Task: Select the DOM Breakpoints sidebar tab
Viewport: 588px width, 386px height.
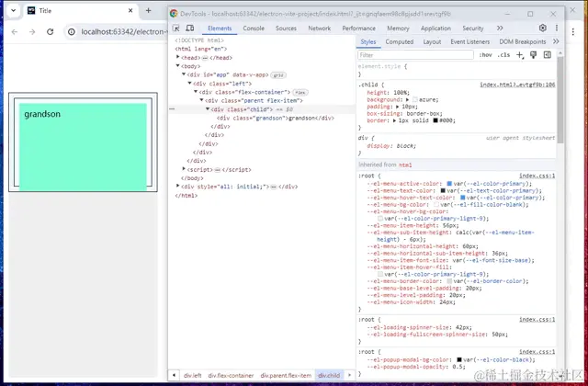Action: (523, 41)
